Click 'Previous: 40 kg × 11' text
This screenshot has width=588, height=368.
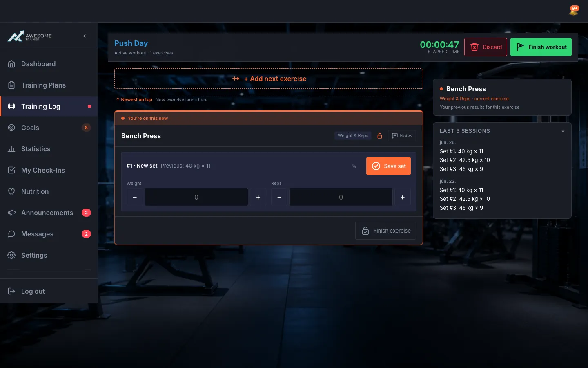coord(186,166)
